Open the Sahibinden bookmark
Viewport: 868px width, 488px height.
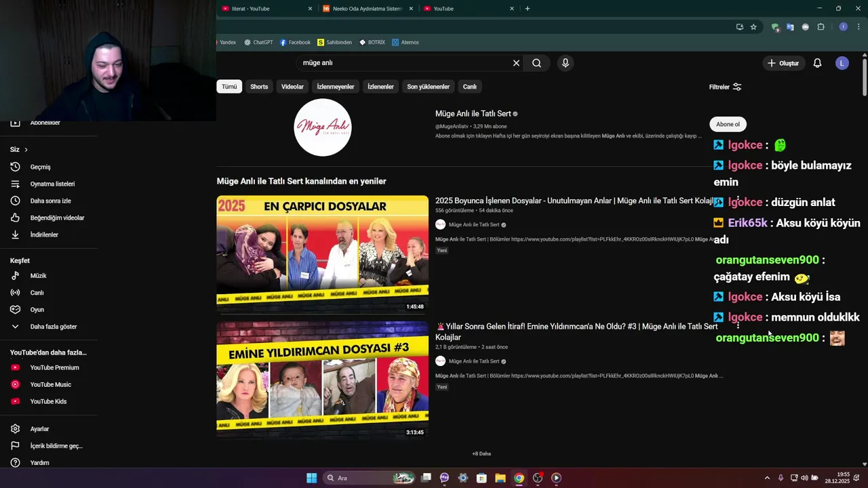[x=334, y=42]
